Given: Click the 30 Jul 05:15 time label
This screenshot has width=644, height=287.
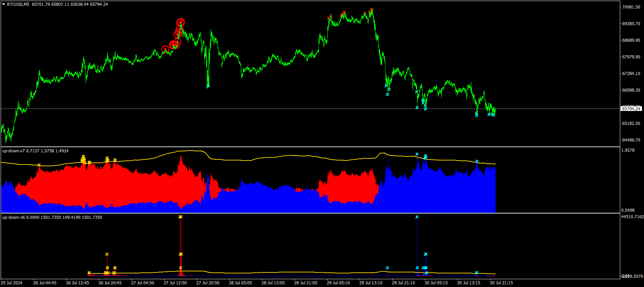Looking at the screenshot, I should 436,283.
